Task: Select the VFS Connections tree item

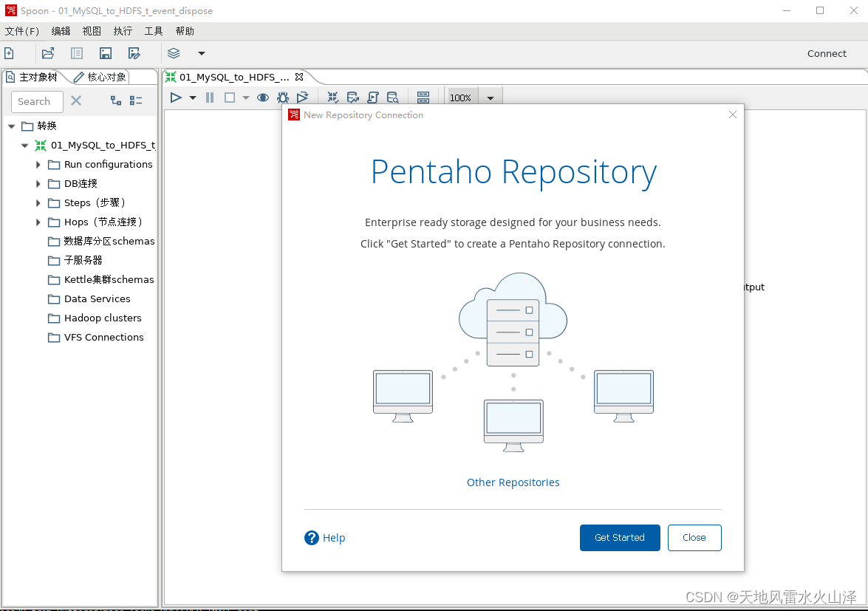Action: [96, 337]
